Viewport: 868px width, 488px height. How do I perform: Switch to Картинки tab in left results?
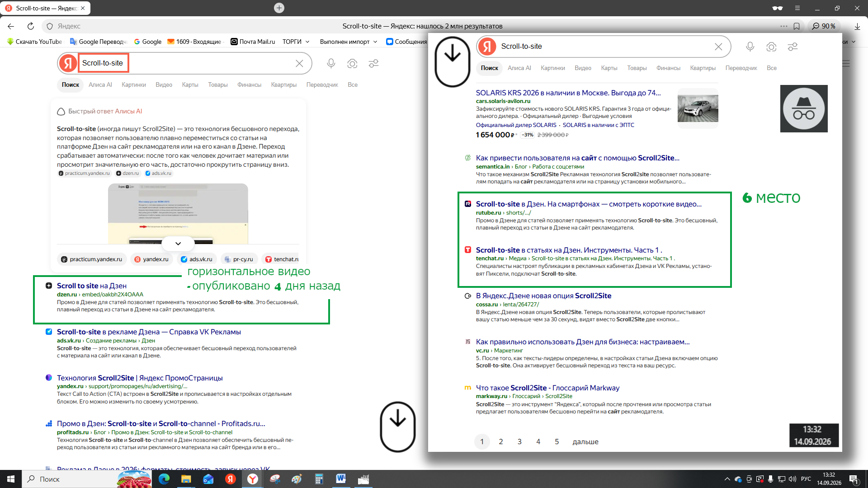134,85
